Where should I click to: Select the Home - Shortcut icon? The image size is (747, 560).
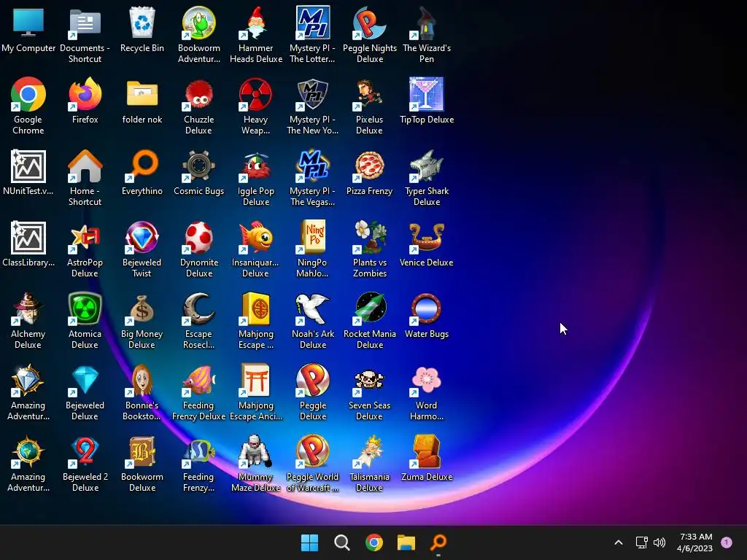point(85,166)
